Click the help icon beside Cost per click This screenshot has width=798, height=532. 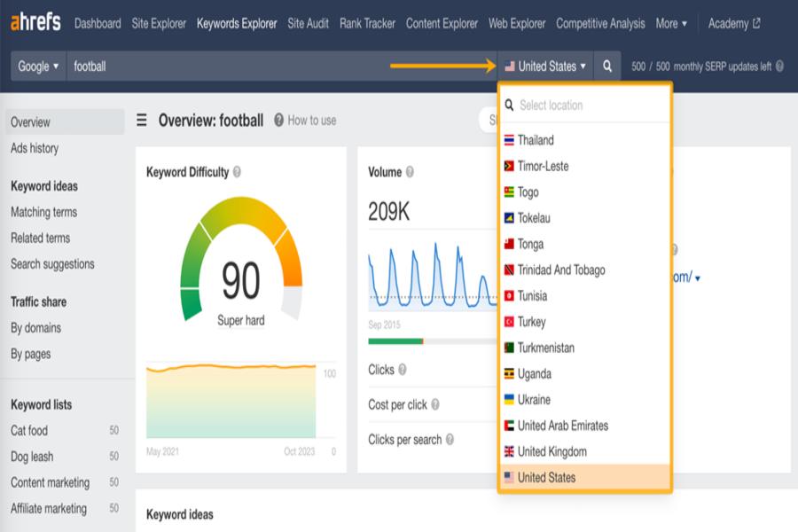tap(434, 405)
